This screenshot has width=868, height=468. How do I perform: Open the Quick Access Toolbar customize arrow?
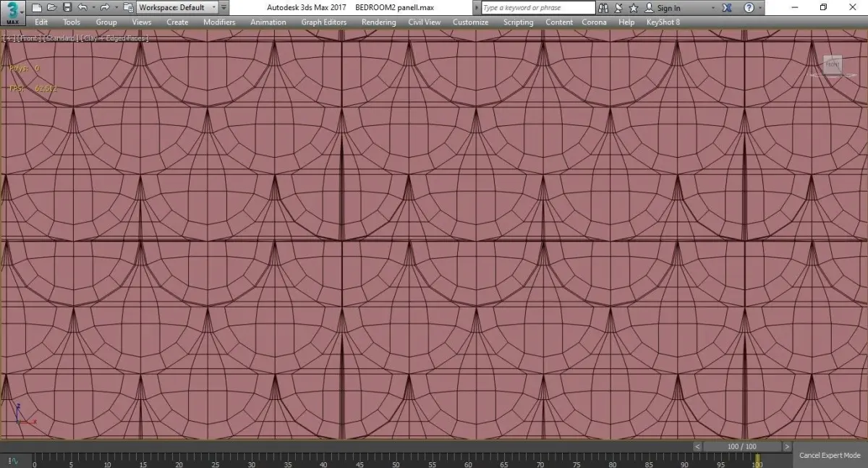pos(224,8)
